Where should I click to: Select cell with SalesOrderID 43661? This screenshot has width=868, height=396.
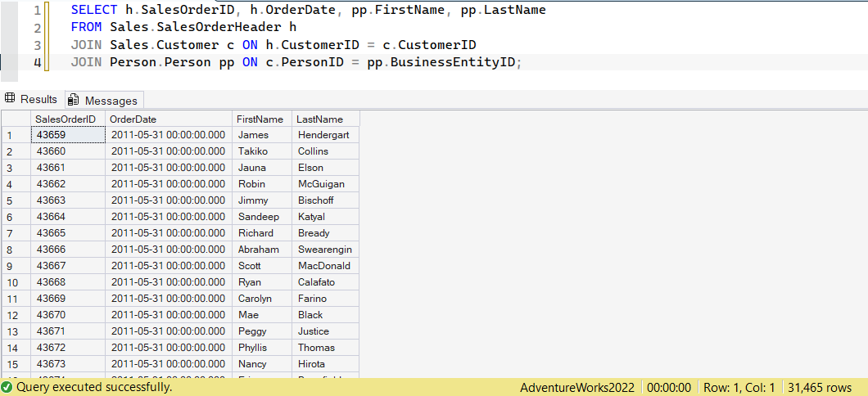68,168
